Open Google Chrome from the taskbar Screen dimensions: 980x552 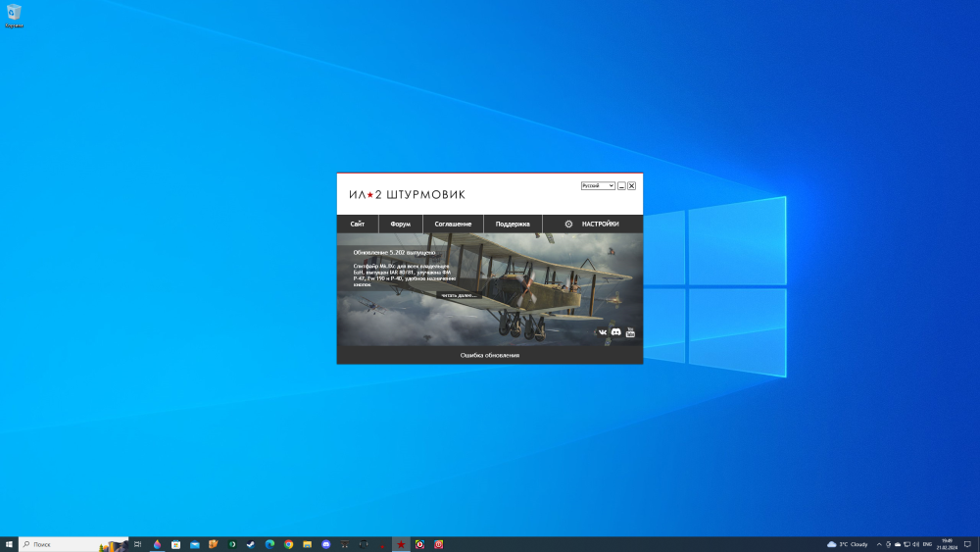point(289,544)
